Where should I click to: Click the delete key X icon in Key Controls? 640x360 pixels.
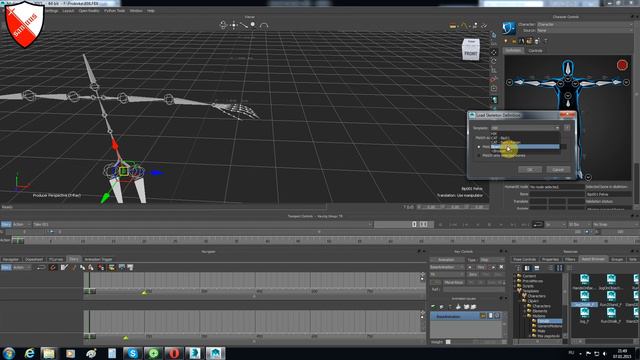coord(501,267)
